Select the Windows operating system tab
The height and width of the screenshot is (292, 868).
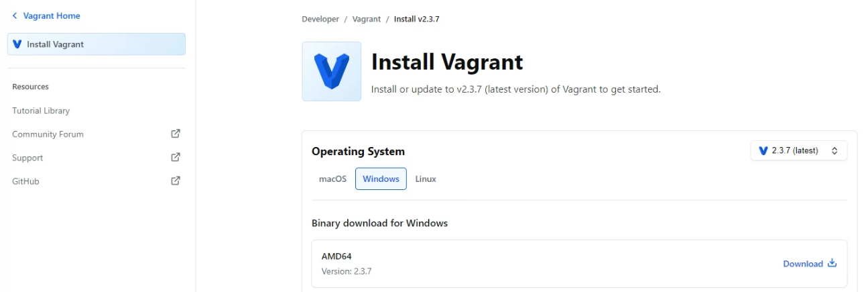tap(381, 179)
